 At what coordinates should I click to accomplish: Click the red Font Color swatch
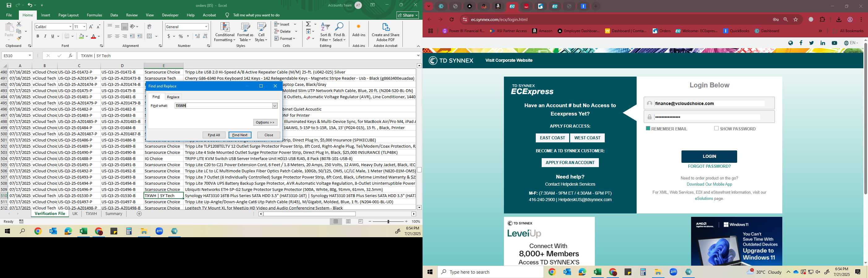[93, 36]
